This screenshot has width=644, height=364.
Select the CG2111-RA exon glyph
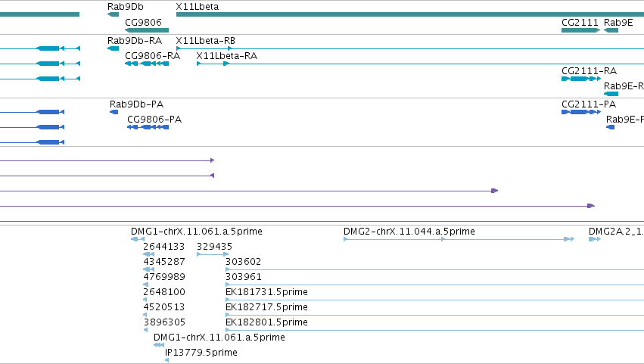click(x=580, y=79)
